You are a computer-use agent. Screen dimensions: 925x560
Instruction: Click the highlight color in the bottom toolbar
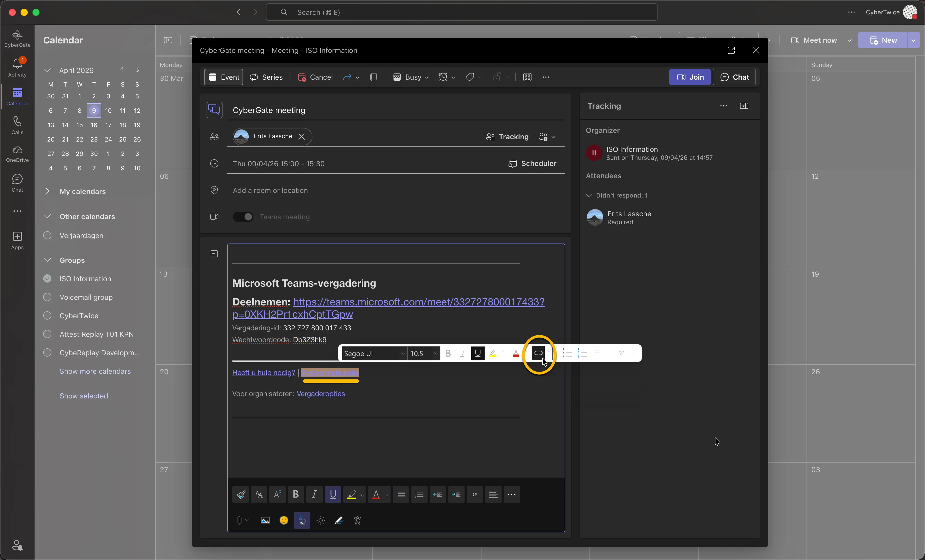[x=351, y=494]
